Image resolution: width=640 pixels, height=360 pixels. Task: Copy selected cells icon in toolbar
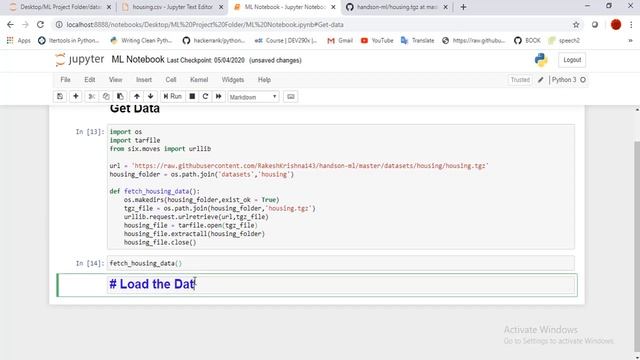pyautogui.click(x=106, y=97)
